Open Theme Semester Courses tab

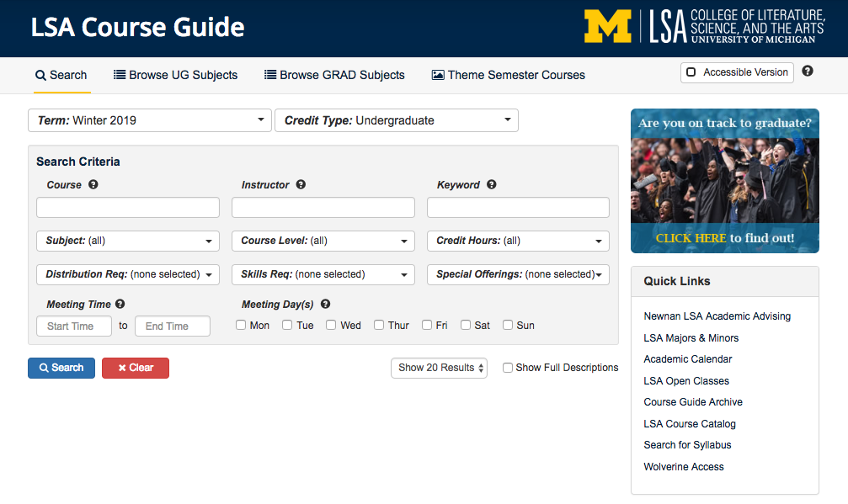[x=508, y=75]
